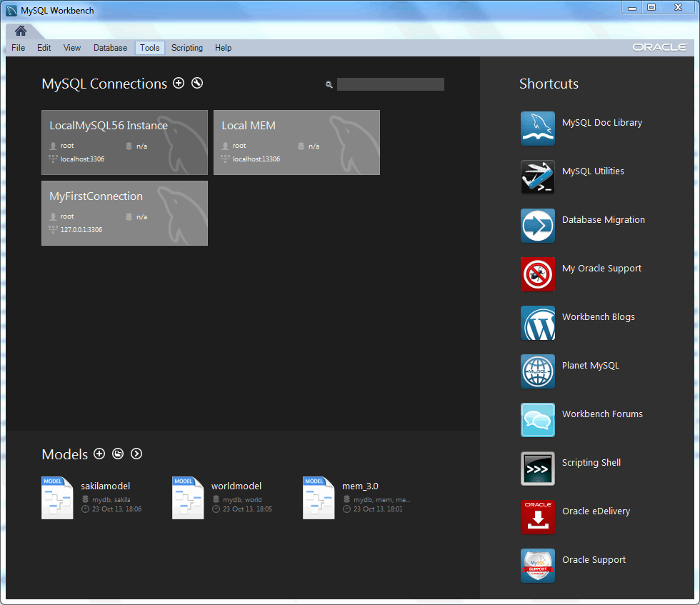
Task: Open the Oracle eDelivery link
Action: pyautogui.click(x=596, y=511)
